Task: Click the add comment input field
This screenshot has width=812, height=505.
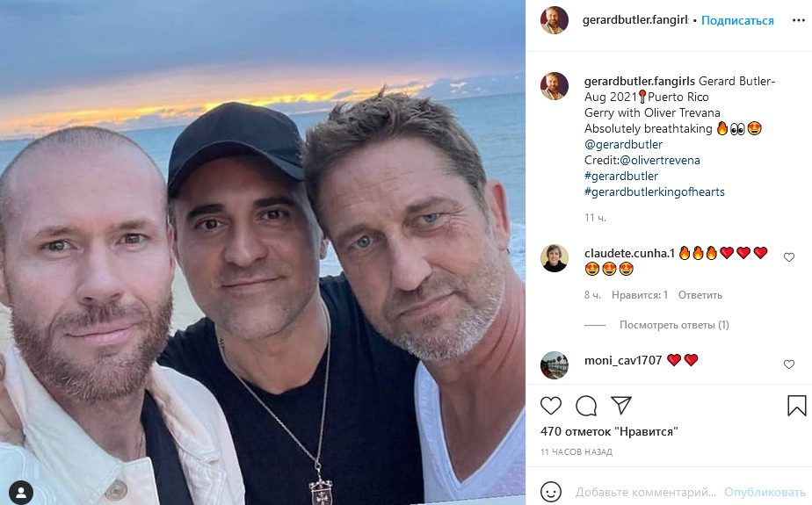Action: point(646,492)
